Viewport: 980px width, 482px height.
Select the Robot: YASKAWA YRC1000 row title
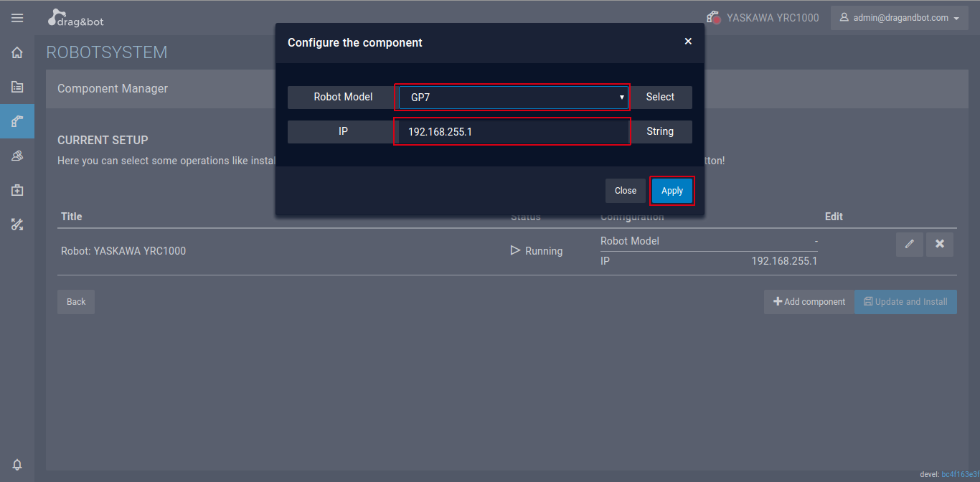123,251
